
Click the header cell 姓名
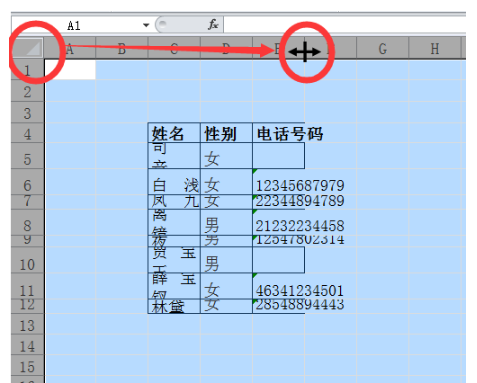(x=174, y=133)
